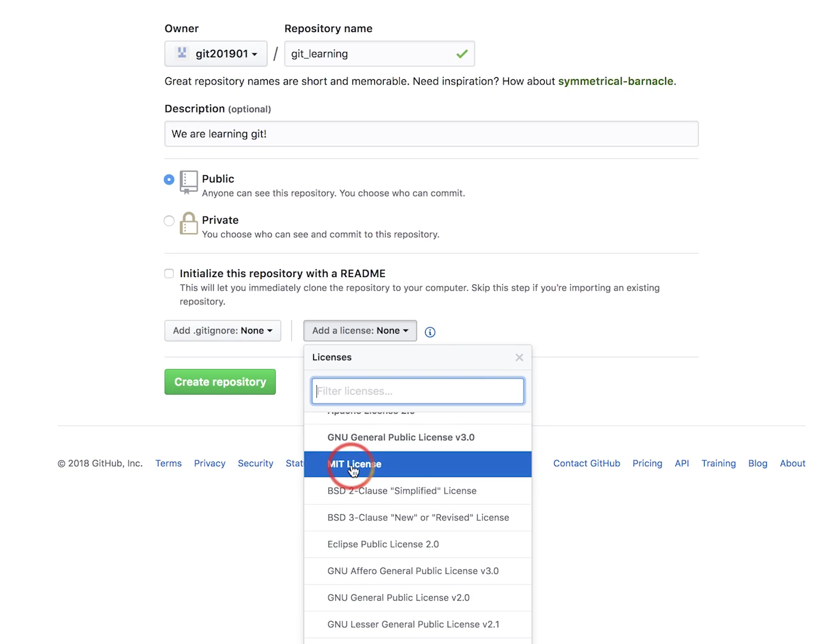Choose MIT License from the list

pyautogui.click(x=418, y=464)
